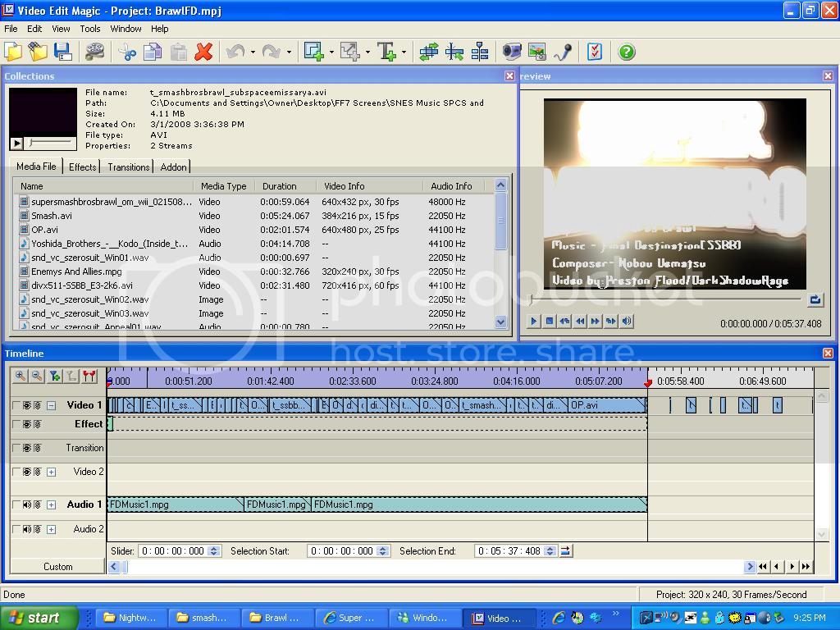This screenshot has width=840, height=630.
Task: Collapse the Video 1 track
Action: (x=52, y=405)
